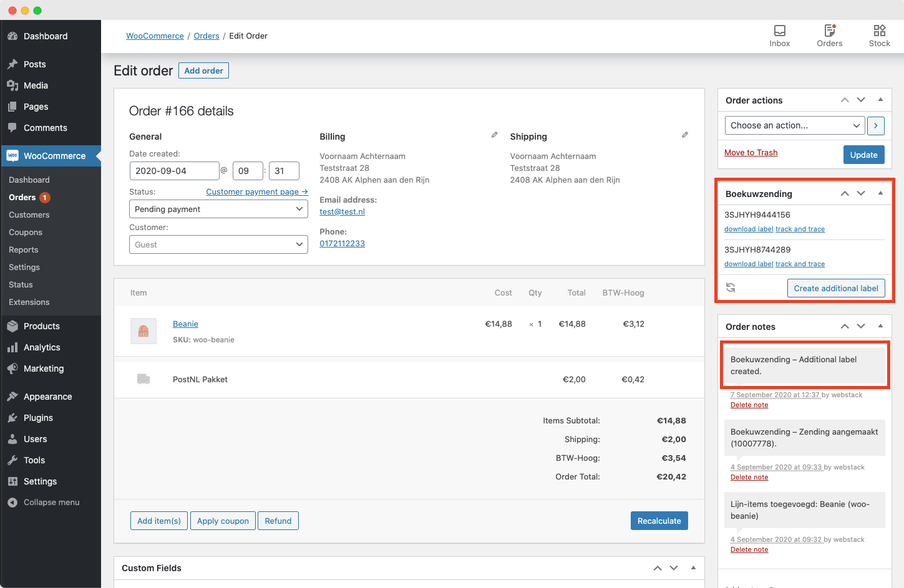Screen dimensions: 904x588
Task: Toggle Custom Fields panel collapse triangle
Action: (x=693, y=568)
